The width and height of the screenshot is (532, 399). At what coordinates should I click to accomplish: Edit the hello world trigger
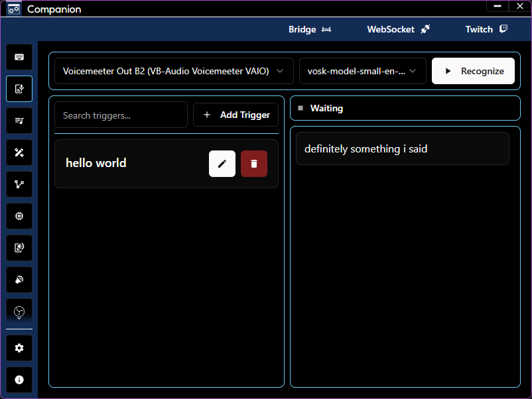coord(222,164)
